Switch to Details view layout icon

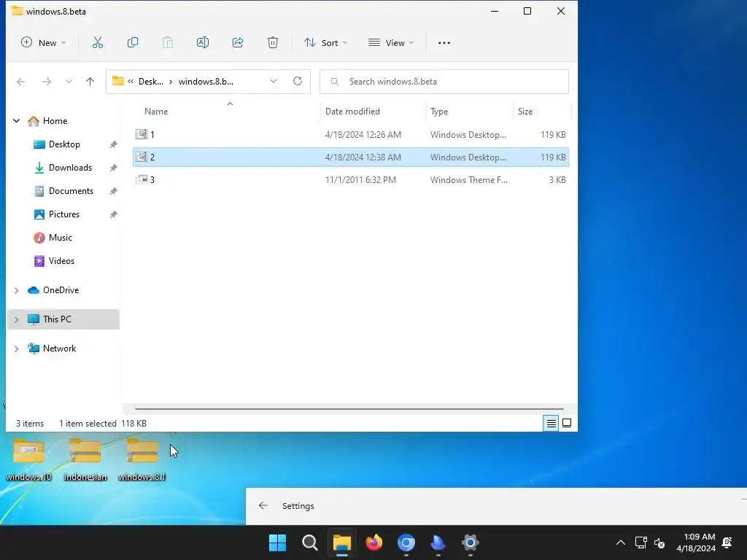pos(551,424)
